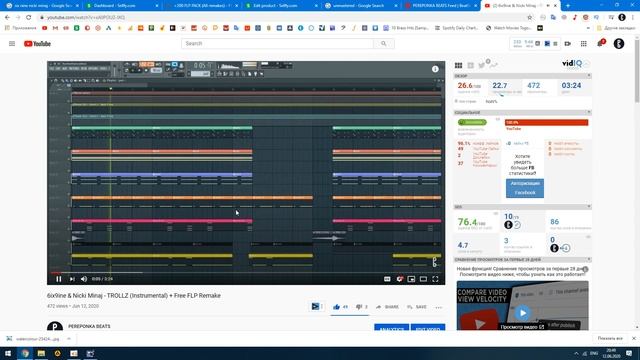
Task: Toggle theater mode on the player
Action: [423, 279]
